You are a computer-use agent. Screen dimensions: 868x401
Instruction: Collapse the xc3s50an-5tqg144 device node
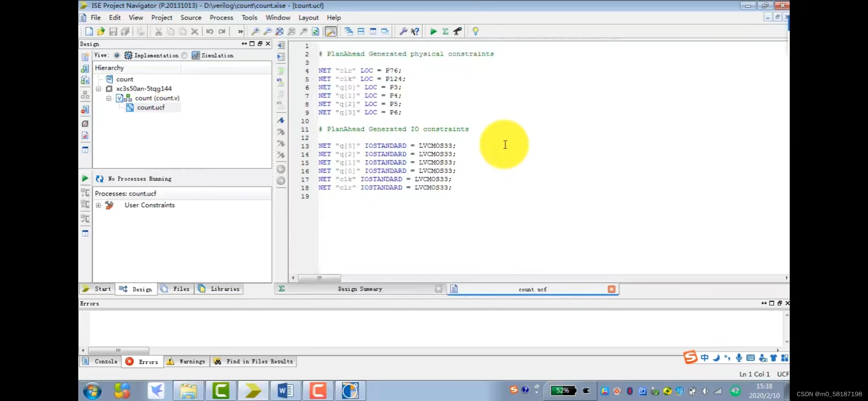[x=98, y=89]
